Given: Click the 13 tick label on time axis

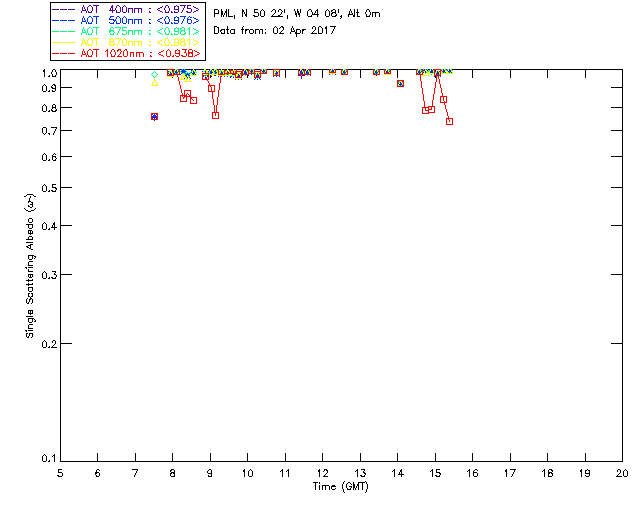Looking at the screenshot, I should [x=360, y=473].
